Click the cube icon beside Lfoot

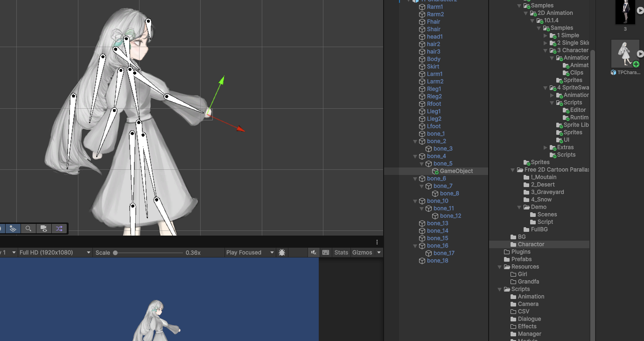pos(422,126)
